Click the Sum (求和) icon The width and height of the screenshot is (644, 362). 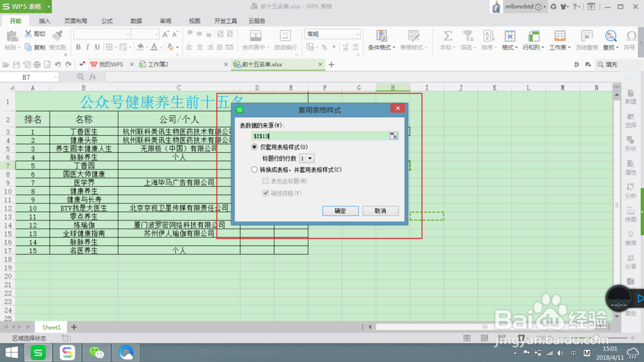point(448,35)
